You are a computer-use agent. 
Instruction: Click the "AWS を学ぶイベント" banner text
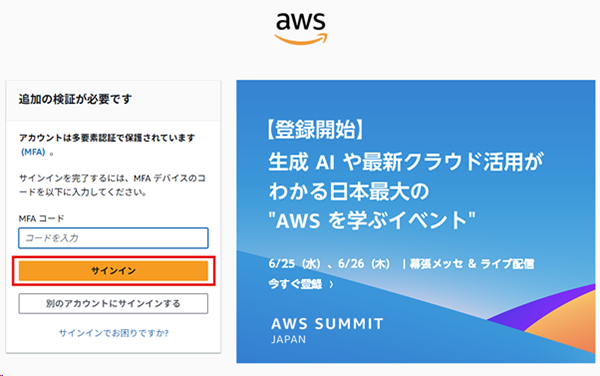click(x=372, y=221)
